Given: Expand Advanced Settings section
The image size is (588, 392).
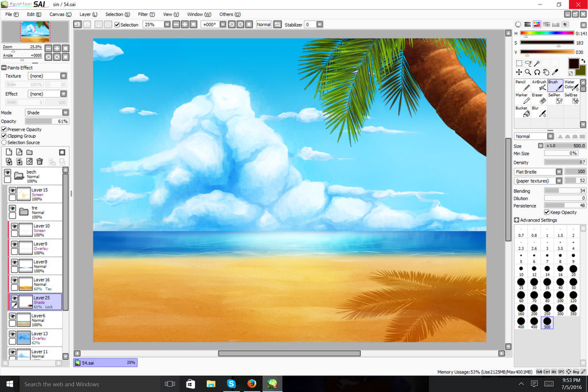Looking at the screenshot, I should 516,220.
